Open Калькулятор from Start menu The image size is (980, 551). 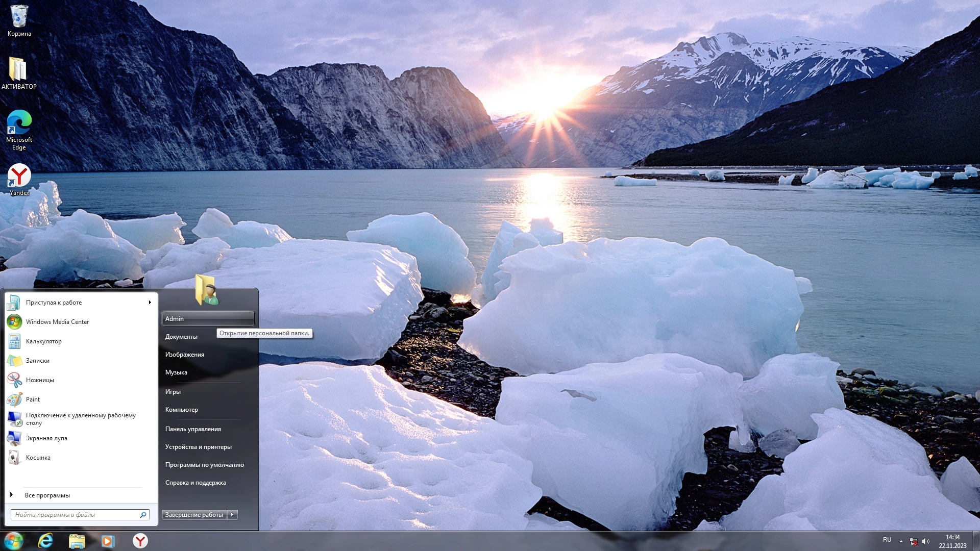click(x=44, y=341)
